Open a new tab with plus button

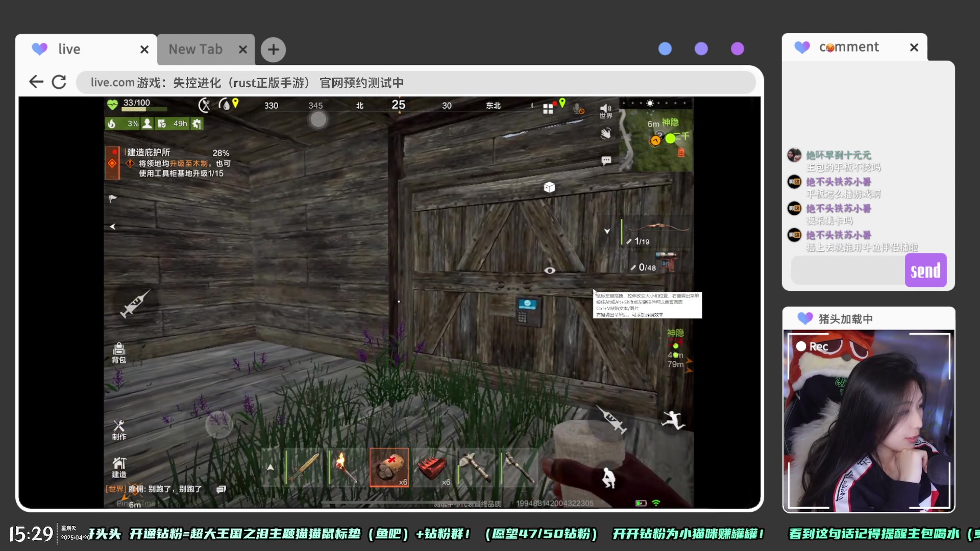point(274,49)
